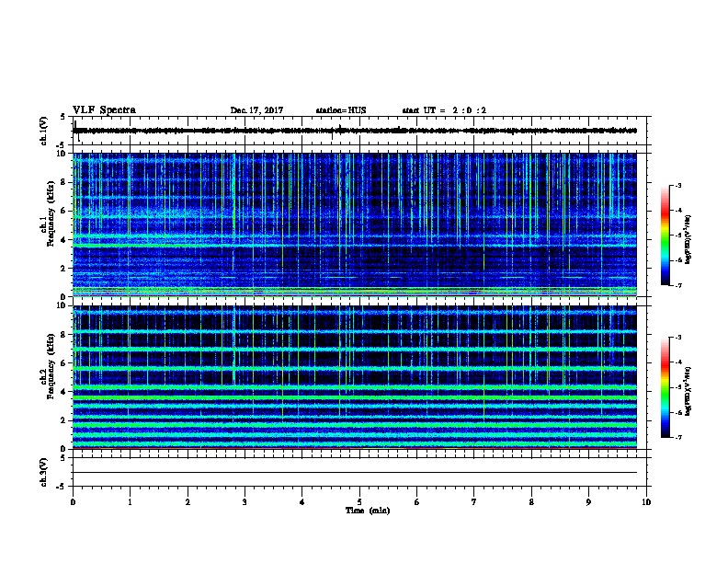
Task: Click the "ch.3(V)" axis label
Action: [43, 472]
